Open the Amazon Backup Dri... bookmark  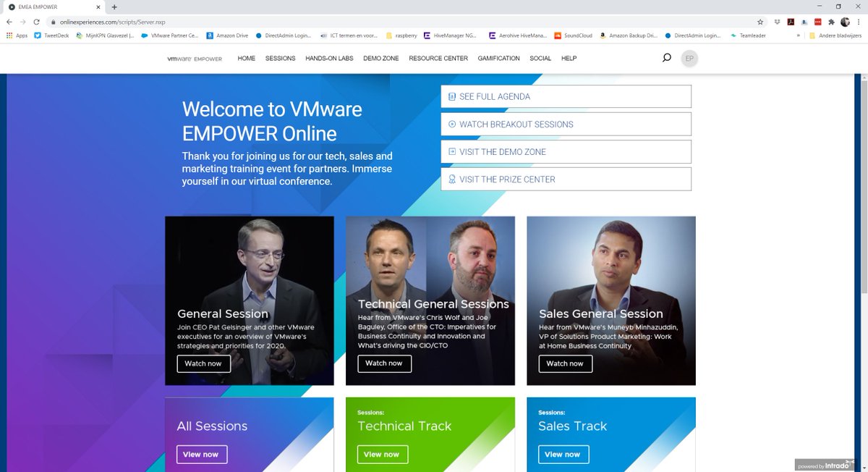click(x=628, y=35)
